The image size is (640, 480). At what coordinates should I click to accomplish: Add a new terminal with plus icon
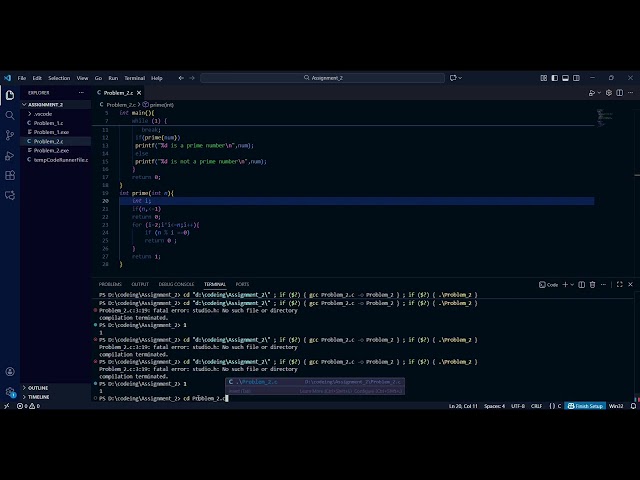(565, 284)
